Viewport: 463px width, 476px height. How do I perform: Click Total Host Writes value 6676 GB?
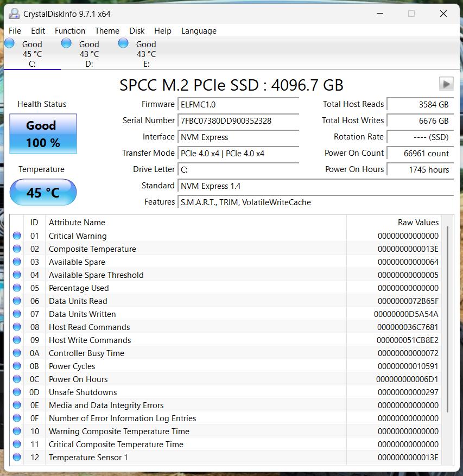pyautogui.click(x=421, y=121)
